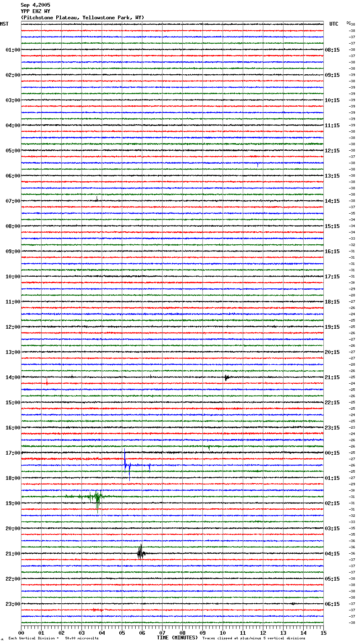Image resolution: width=357 pixels, height=644 pixels.
Task: Click the 'DC' offset column header
Action: (349, 23)
